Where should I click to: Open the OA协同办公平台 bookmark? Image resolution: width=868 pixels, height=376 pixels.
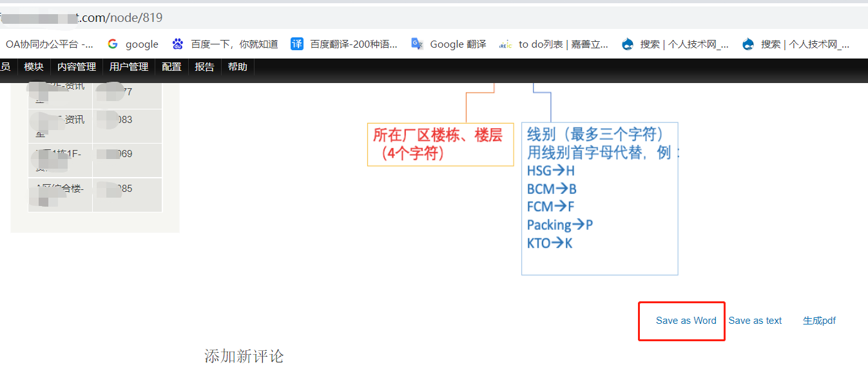point(49,44)
